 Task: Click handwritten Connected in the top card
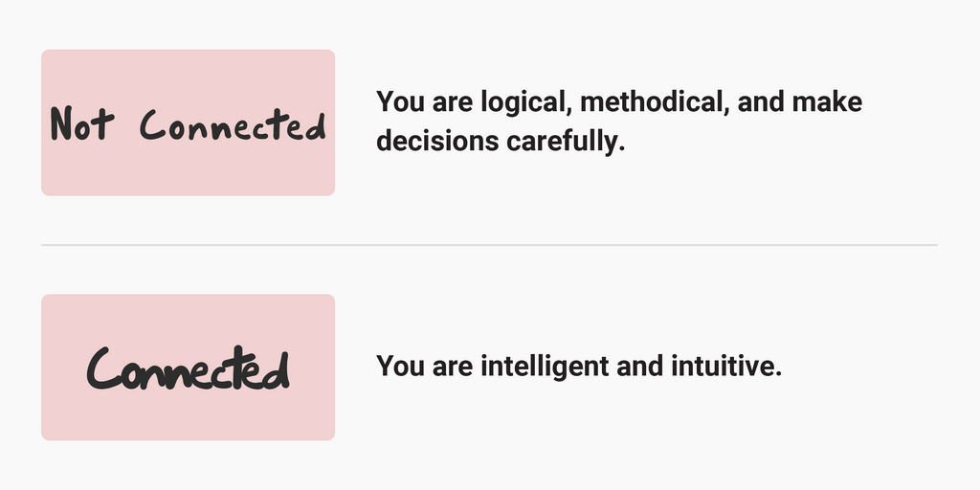coord(233,124)
